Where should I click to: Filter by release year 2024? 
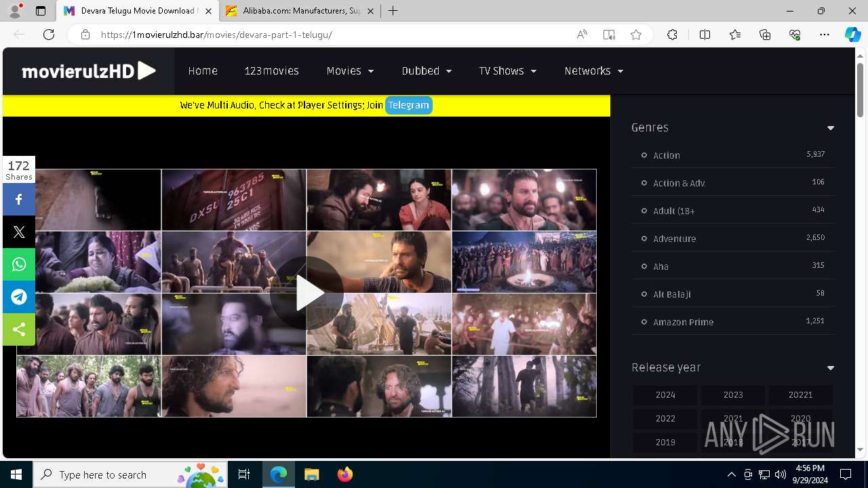click(x=665, y=395)
